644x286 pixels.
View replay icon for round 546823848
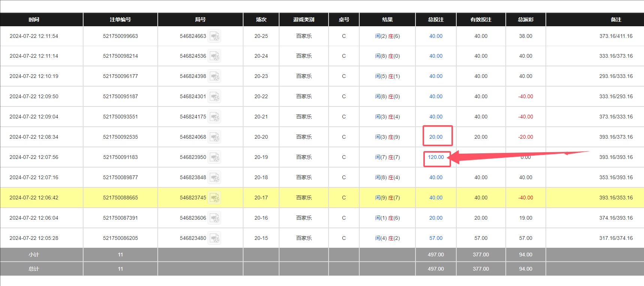[214, 178]
